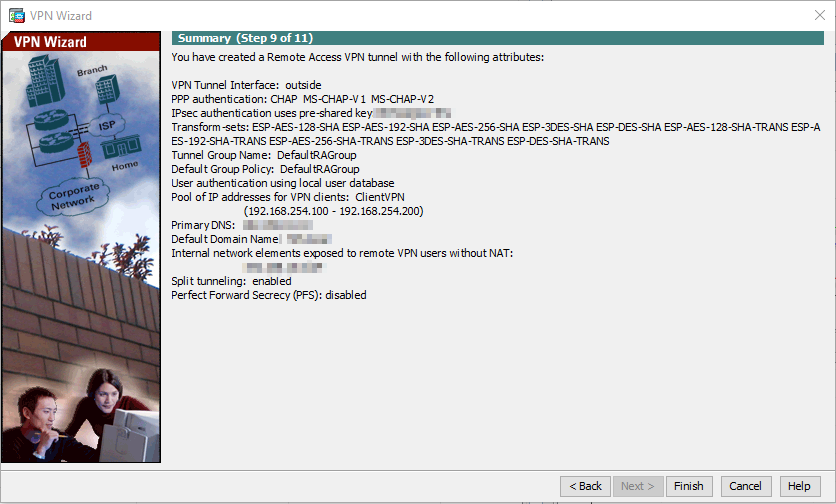This screenshot has height=504, width=836.
Task: Cancel the VPN Wizard
Action: click(x=745, y=486)
